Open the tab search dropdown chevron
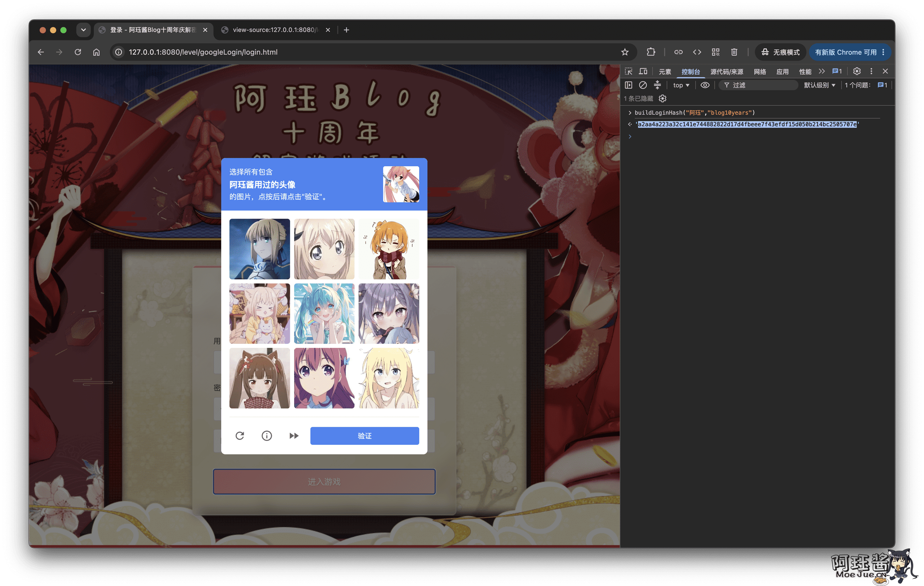The height and width of the screenshot is (586, 924). (x=83, y=30)
